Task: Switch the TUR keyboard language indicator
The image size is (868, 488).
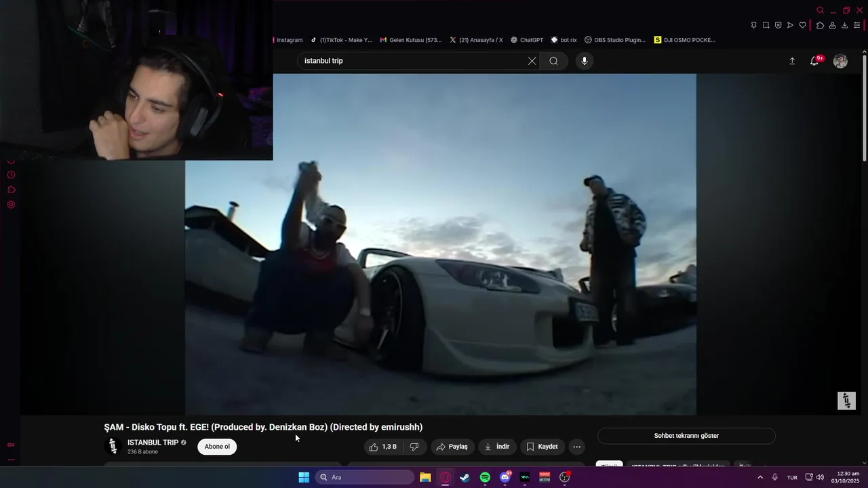Action: click(x=792, y=477)
